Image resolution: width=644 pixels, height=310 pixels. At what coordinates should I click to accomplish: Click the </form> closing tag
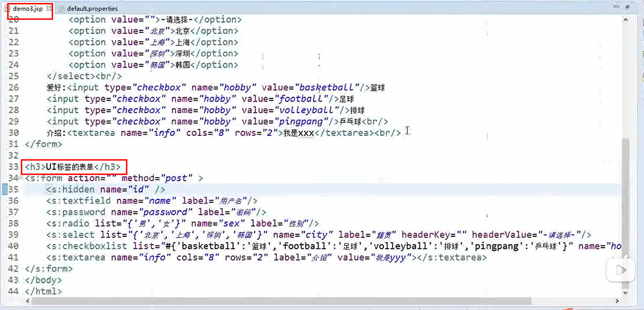point(43,144)
